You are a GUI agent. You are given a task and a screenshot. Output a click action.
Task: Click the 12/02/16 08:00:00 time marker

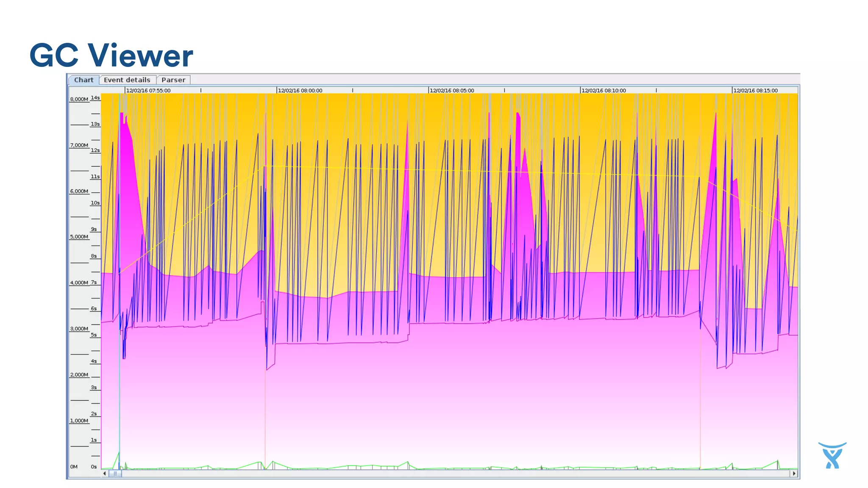(x=300, y=90)
